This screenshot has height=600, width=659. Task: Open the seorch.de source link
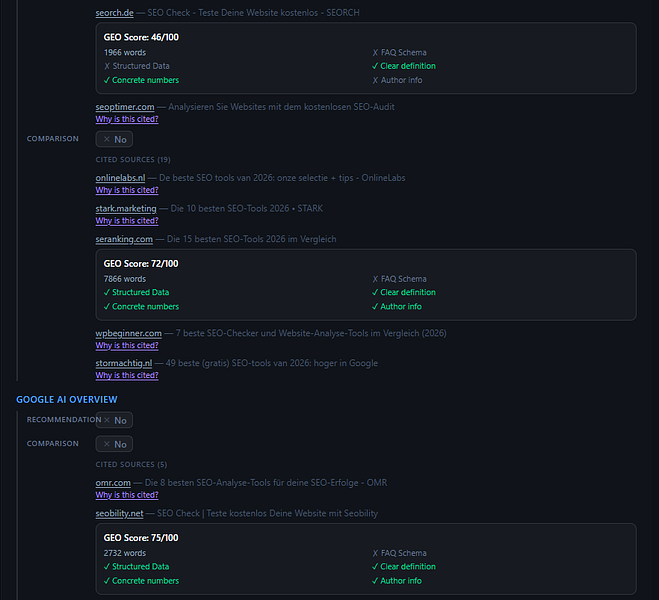[x=114, y=13]
